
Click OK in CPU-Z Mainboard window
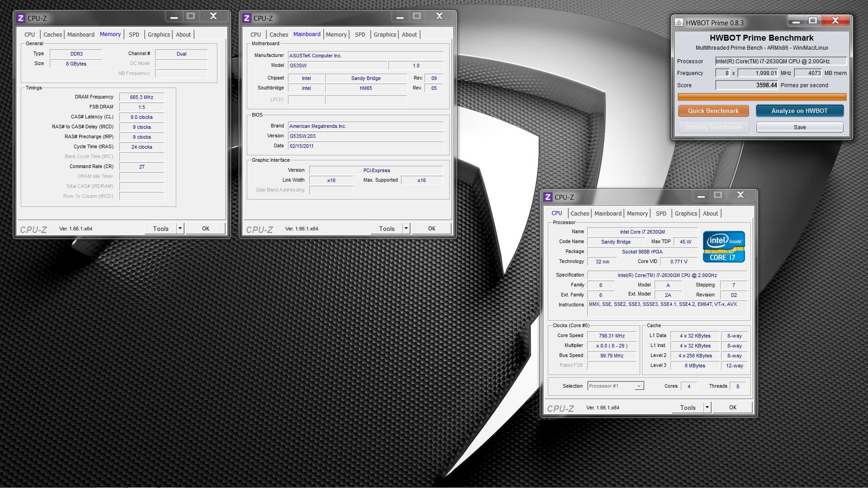click(432, 229)
